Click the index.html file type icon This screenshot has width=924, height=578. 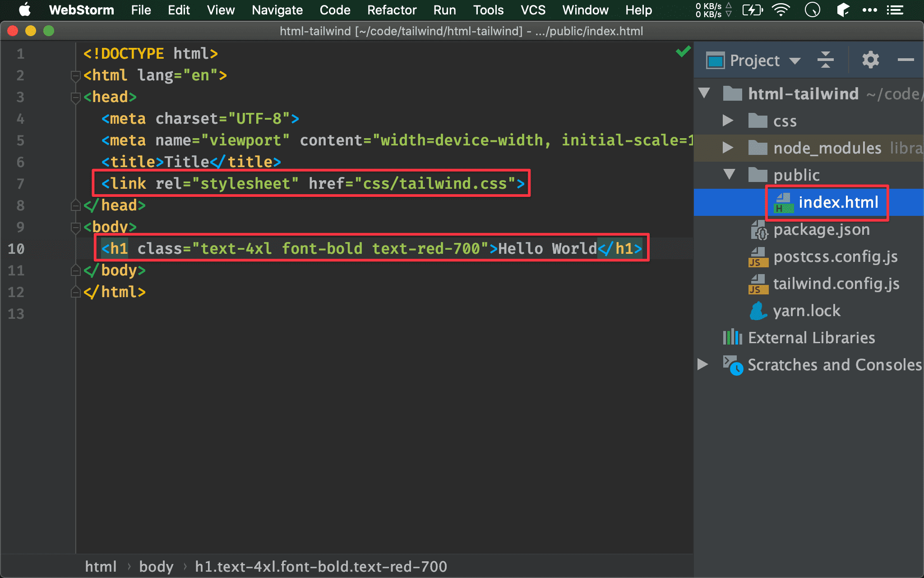[x=784, y=203]
